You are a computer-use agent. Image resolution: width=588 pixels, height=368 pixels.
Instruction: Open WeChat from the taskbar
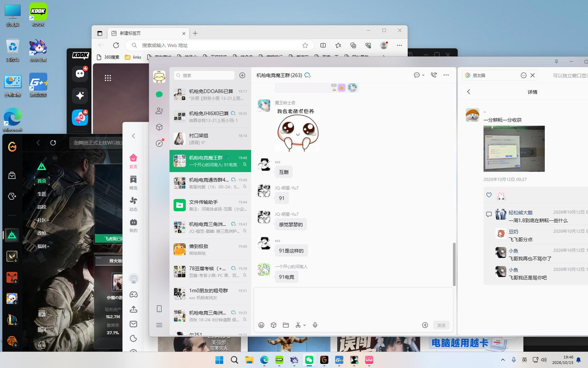(309, 360)
